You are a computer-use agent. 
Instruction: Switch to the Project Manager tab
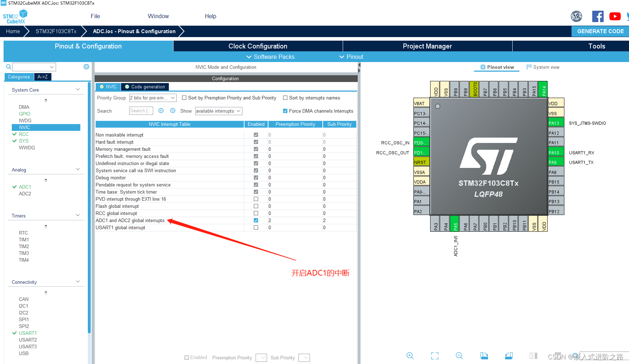click(427, 46)
